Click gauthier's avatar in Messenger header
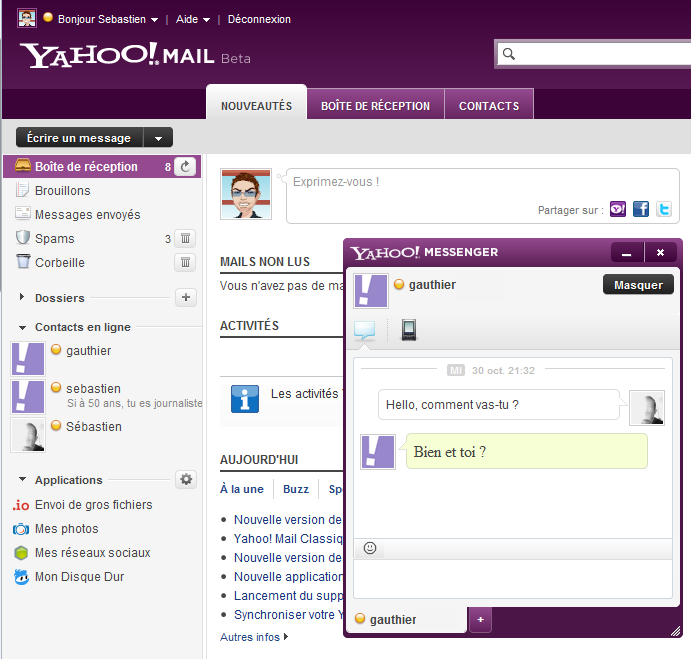Viewport: 691px width, 659px height. pyautogui.click(x=371, y=291)
